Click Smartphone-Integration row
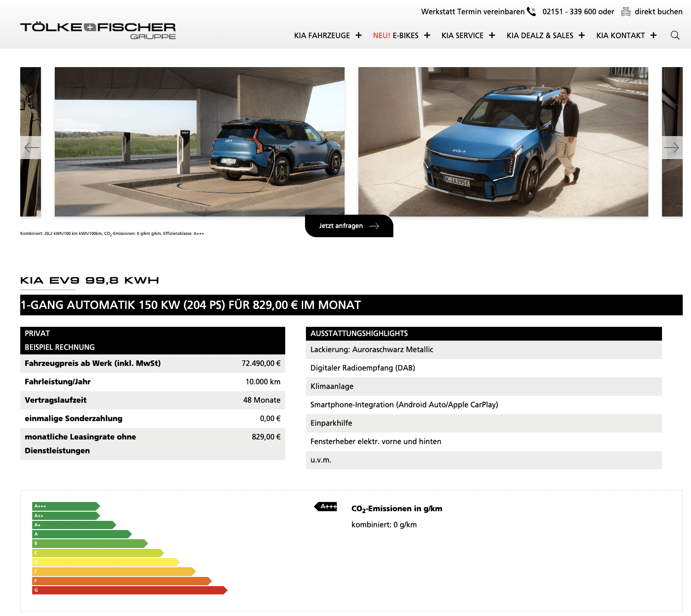Screen dimensions: 691x616 click(484, 405)
